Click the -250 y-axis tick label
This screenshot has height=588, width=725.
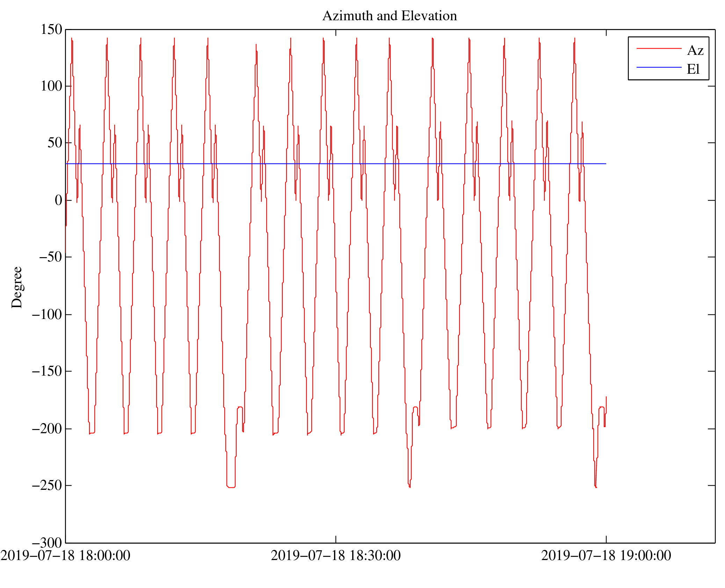coord(47,485)
